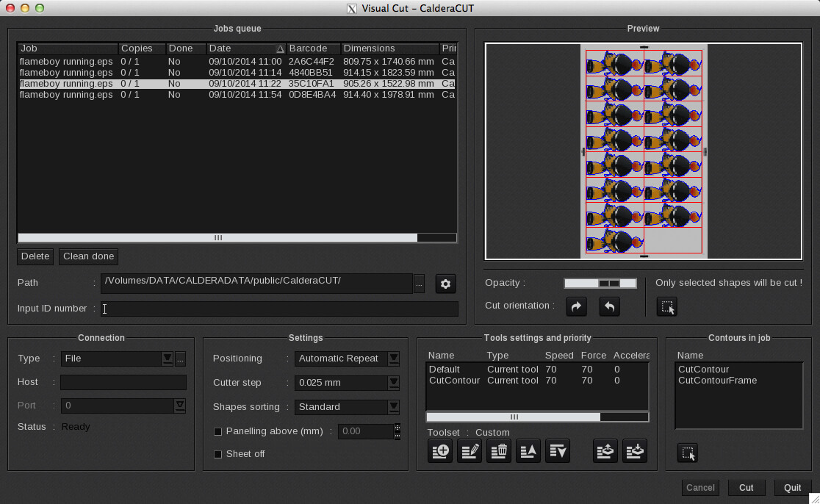Click the Dimensions column header
The height and width of the screenshot is (504, 820).
click(x=390, y=48)
